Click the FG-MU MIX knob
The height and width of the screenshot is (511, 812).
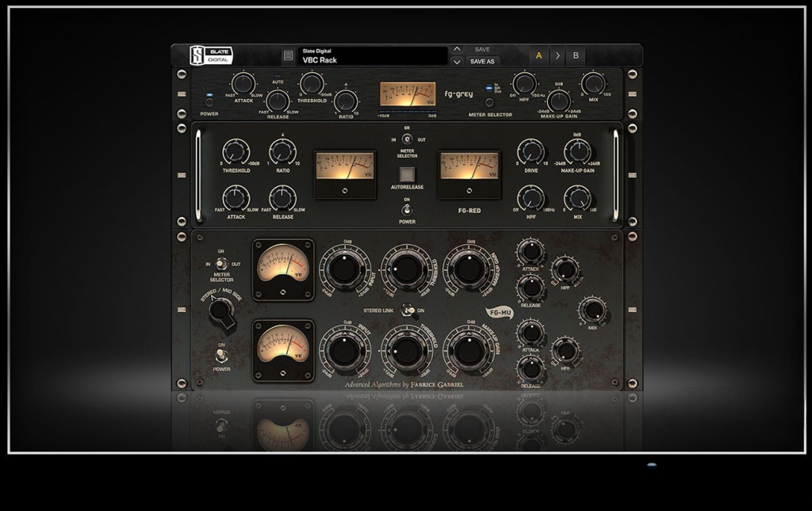click(592, 310)
